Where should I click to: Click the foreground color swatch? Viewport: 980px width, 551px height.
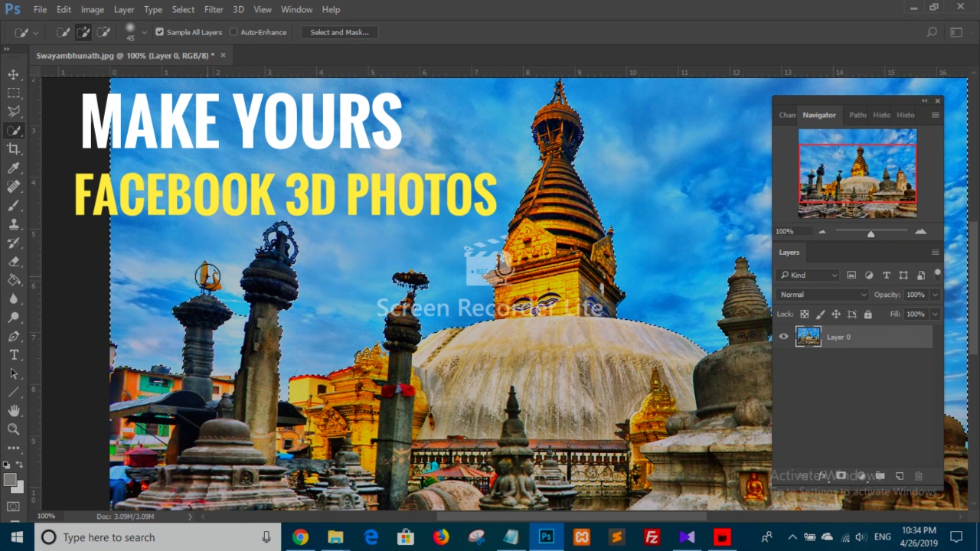pyautogui.click(x=10, y=480)
